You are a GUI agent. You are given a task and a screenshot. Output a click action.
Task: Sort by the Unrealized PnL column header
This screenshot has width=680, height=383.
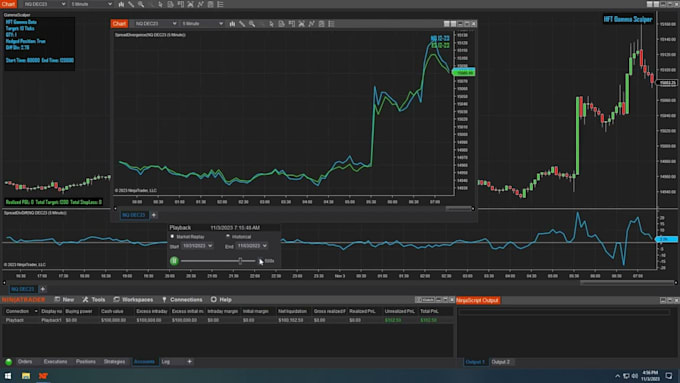pyautogui.click(x=399, y=311)
